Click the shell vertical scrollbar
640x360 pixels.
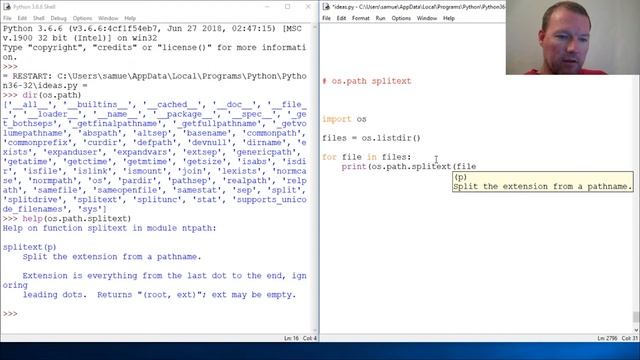pyautogui.click(x=315, y=178)
